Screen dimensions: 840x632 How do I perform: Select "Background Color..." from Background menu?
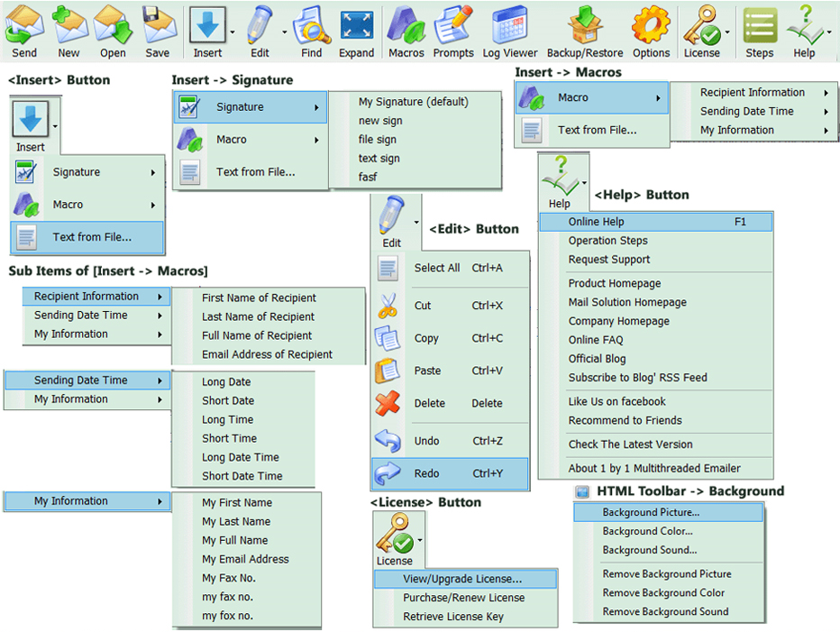click(647, 531)
